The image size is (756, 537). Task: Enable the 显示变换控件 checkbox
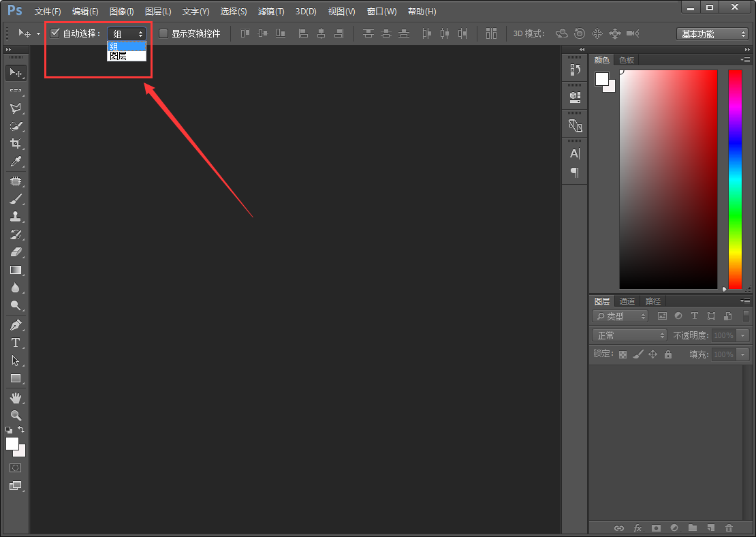(163, 33)
